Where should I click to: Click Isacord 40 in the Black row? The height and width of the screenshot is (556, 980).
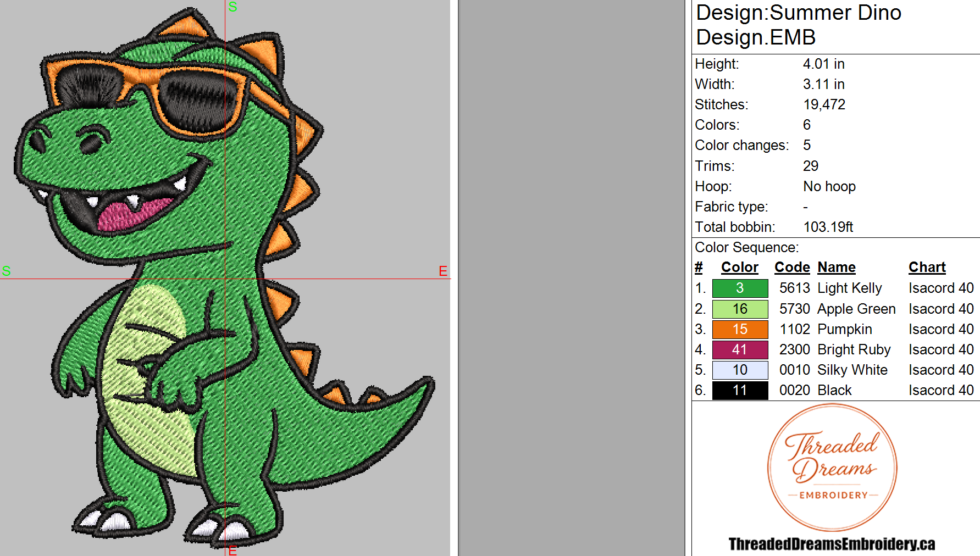941,391
